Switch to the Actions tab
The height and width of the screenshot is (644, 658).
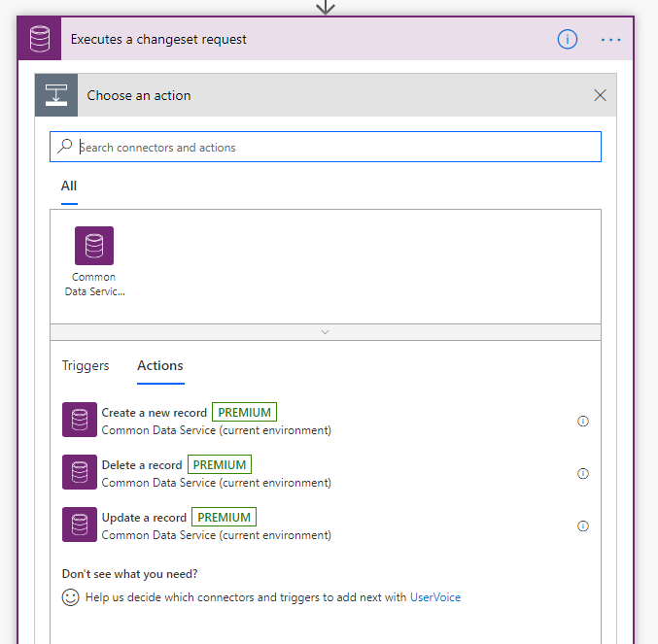pyautogui.click(x=160, y=366)
